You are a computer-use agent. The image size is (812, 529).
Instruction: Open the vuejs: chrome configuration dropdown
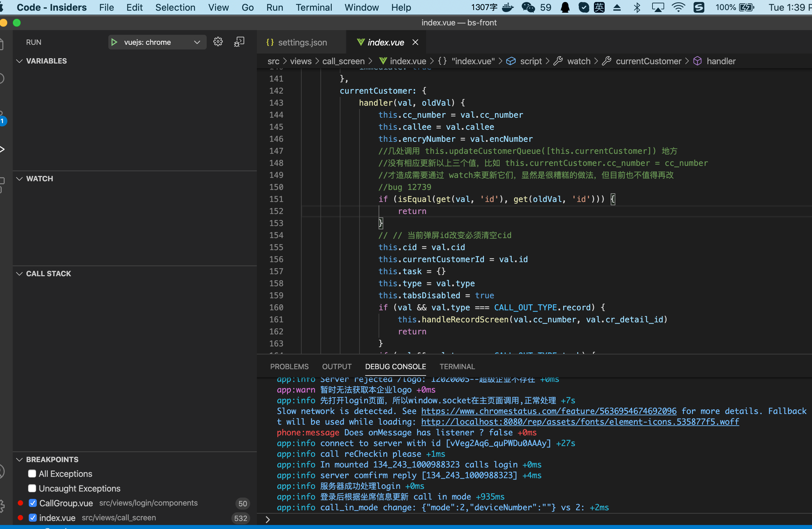[x=197, y=42]
